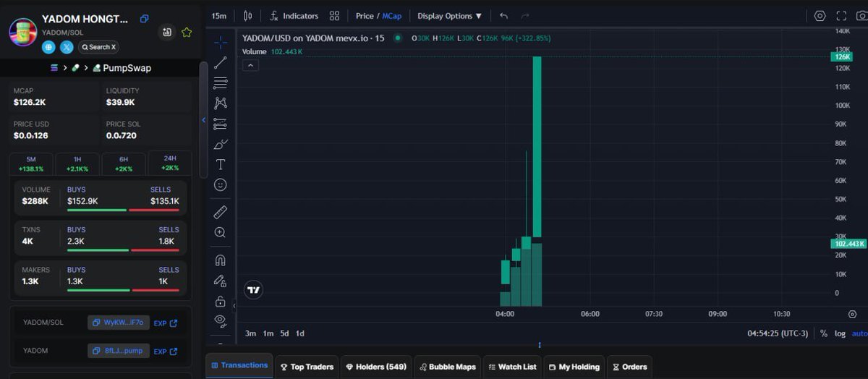Open the Top Traders tab
Screen dimensions: 868x379
[307, 367]
